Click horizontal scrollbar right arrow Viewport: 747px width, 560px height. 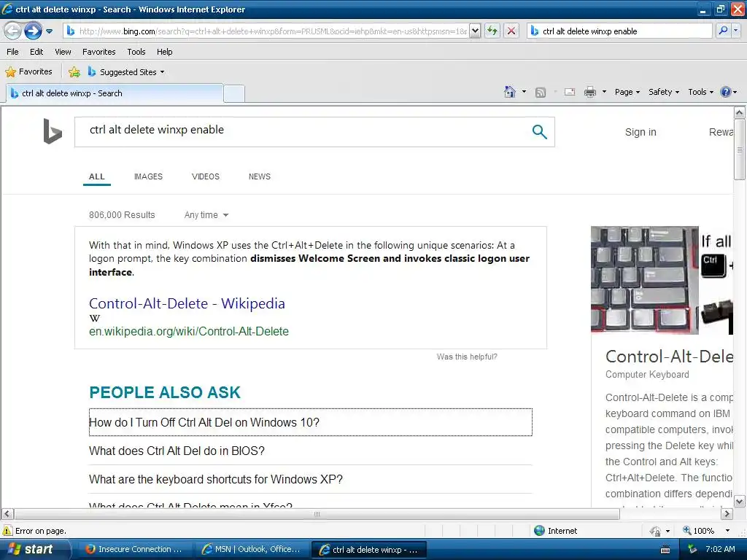pos(727,514)
